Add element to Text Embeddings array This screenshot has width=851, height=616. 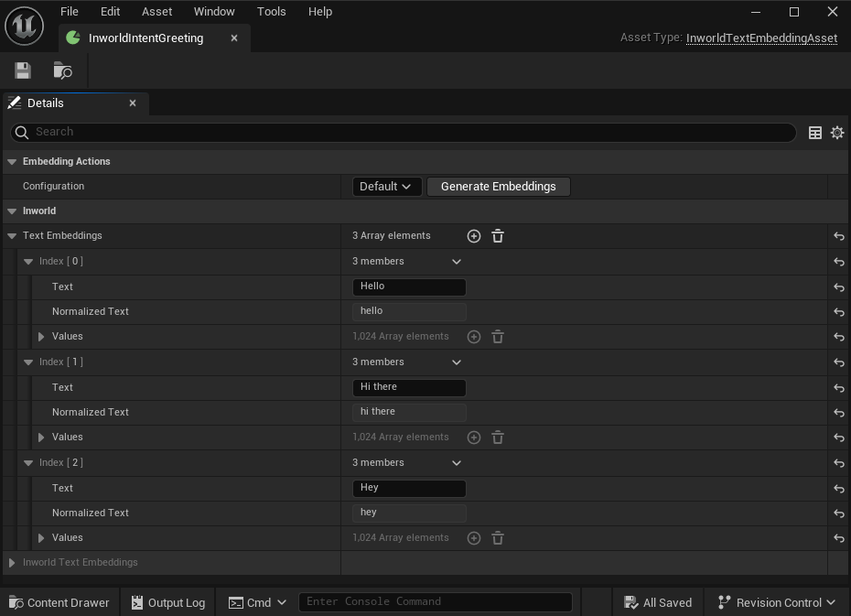point(474,236)
